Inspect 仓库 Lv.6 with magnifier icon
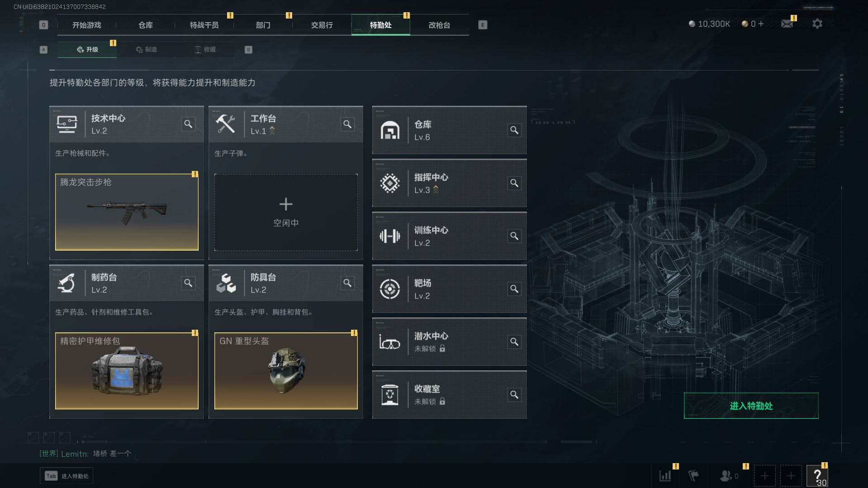 514,130
